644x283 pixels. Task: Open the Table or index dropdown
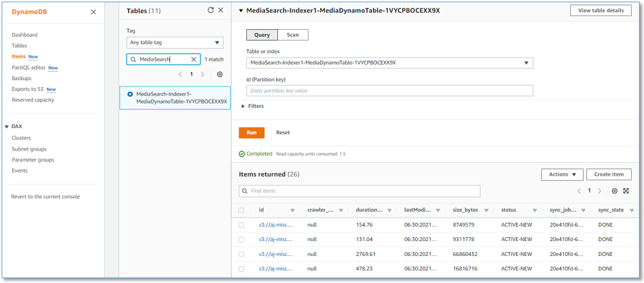point(389,63)
